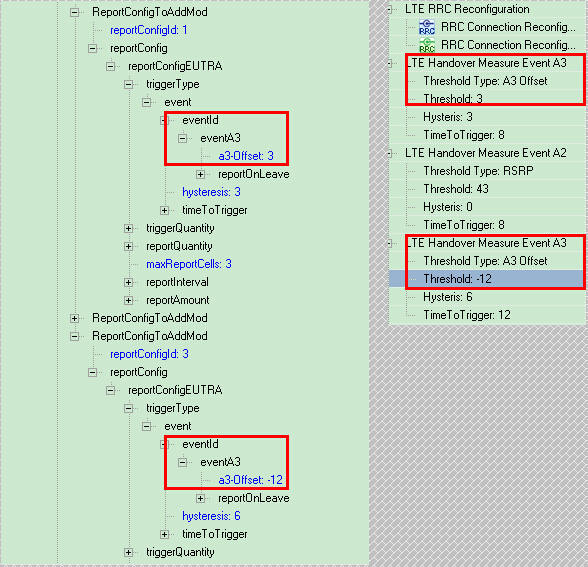Collapse the LTE Handover Measure Event A2 node
Image resolution: width=588 pixels, height=567 pixels.
pos(390,153)
